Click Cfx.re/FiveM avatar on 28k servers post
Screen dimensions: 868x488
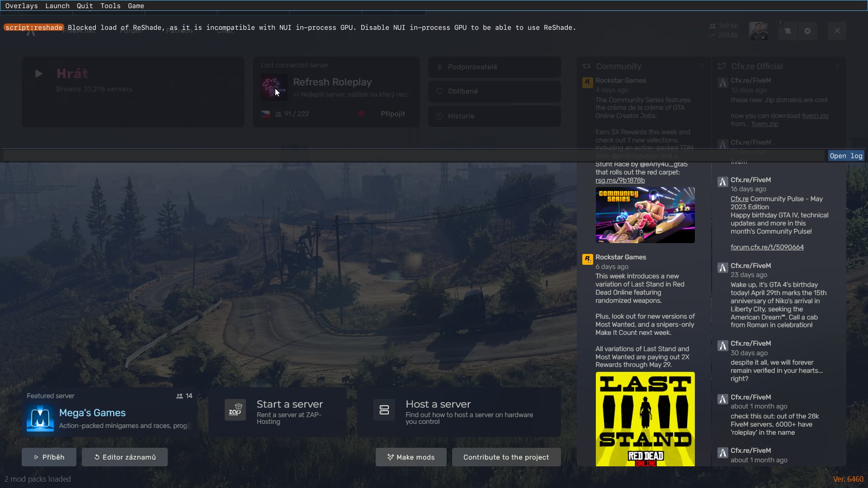point(722,399)
